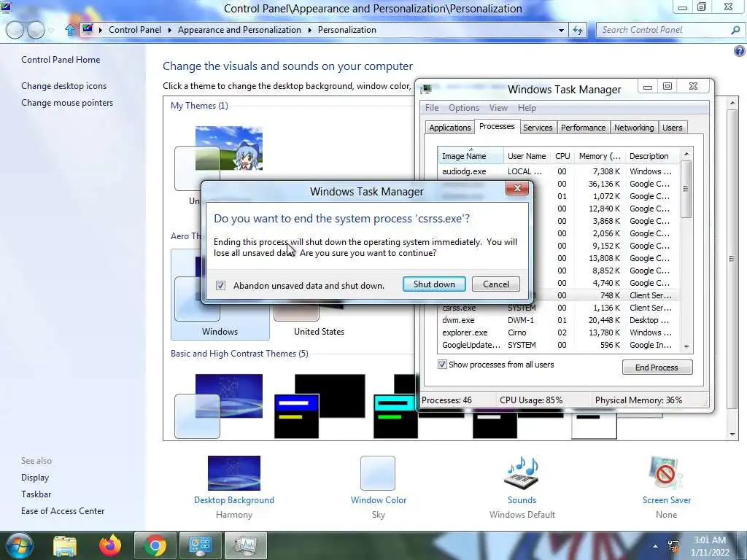The image size is (747, 560).
Task: Click the Shut down button
Action: pos(434,284)
